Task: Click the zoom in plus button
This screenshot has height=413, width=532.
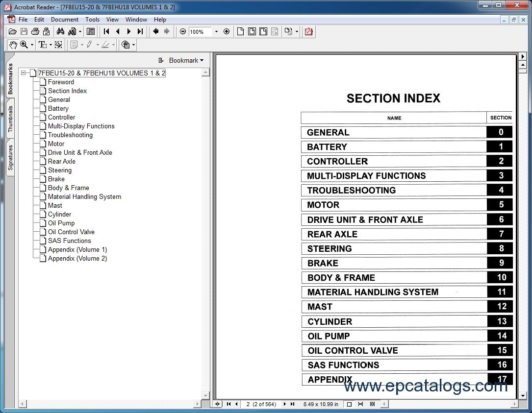Action: click(x=226, y=31)
